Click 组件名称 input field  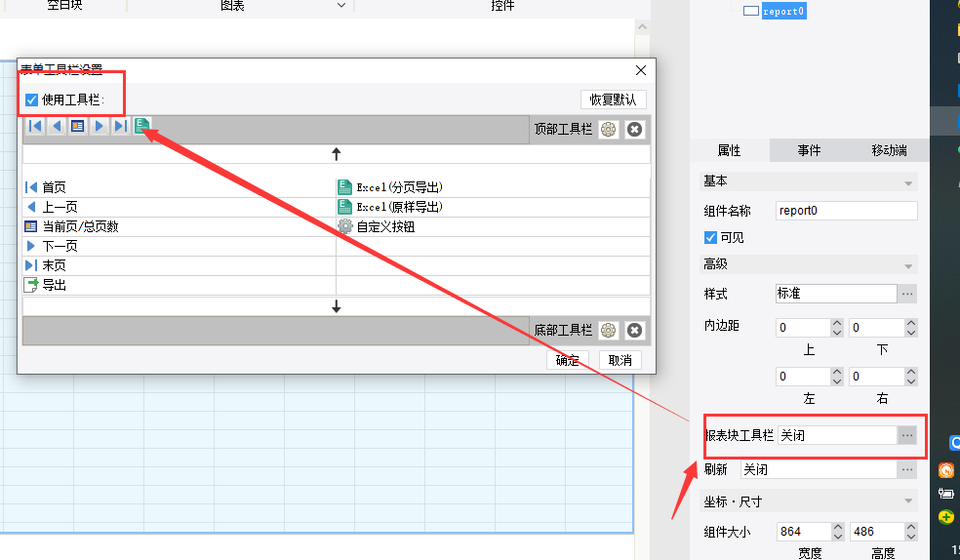[846, 211]
